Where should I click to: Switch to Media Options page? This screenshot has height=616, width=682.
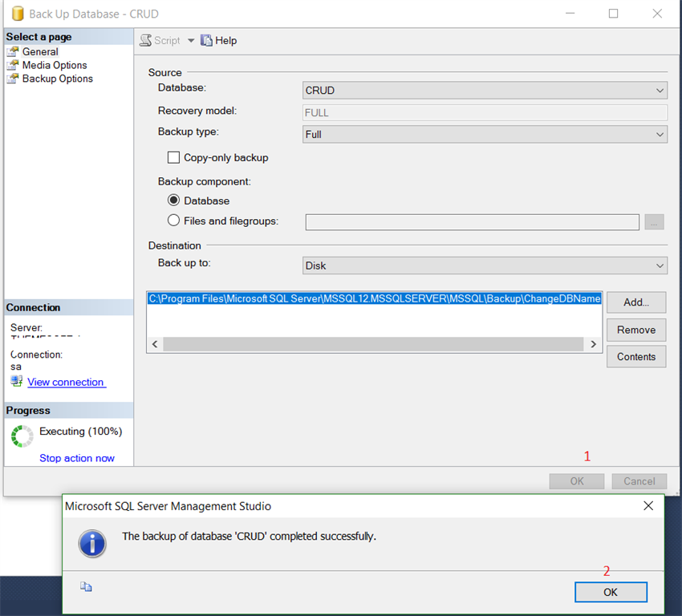pos(55,65)
